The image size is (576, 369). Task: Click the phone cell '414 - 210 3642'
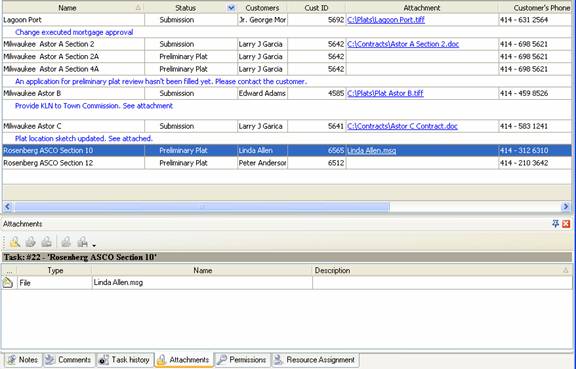pos(535,163)
